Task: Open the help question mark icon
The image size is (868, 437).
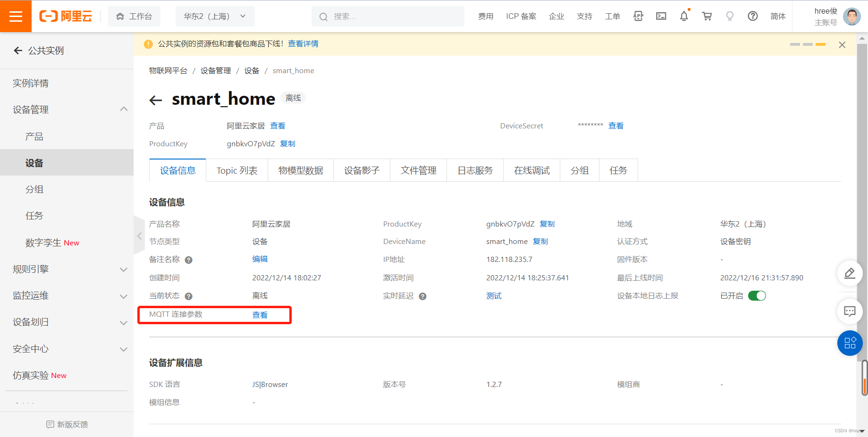Action: pos(753,16)
